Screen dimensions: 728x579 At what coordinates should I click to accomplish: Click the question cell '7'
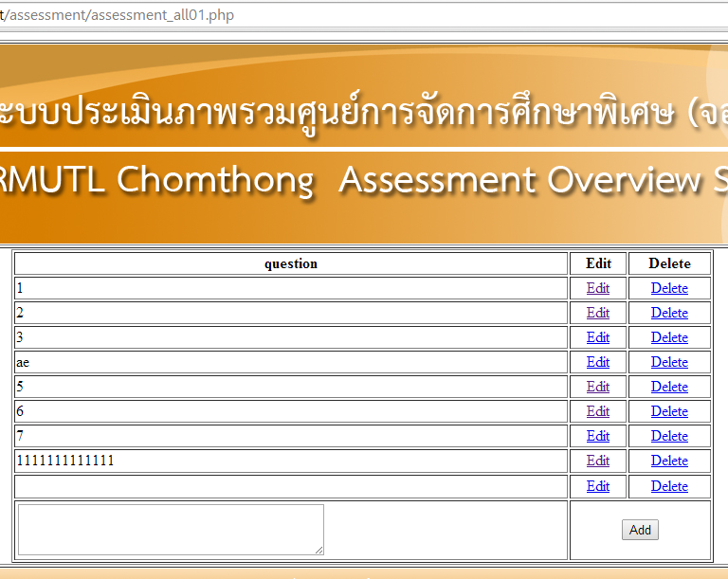click(291, 436)
